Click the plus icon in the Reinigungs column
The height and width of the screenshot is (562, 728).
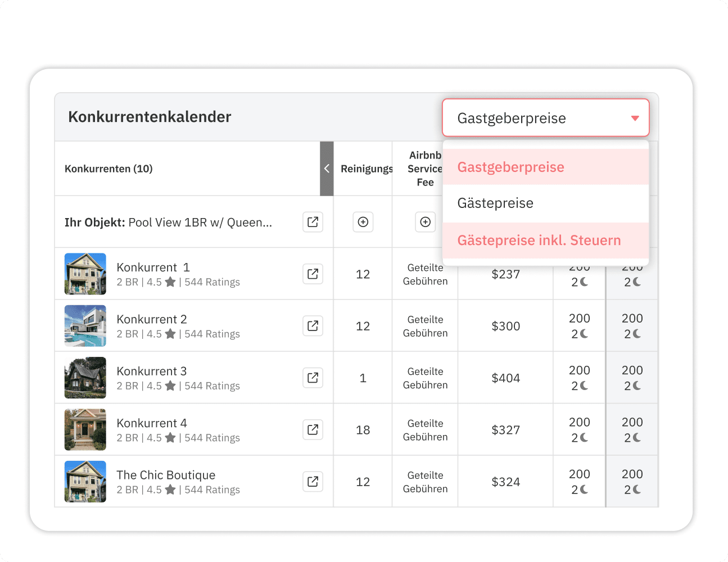click(x=363, y=222)
